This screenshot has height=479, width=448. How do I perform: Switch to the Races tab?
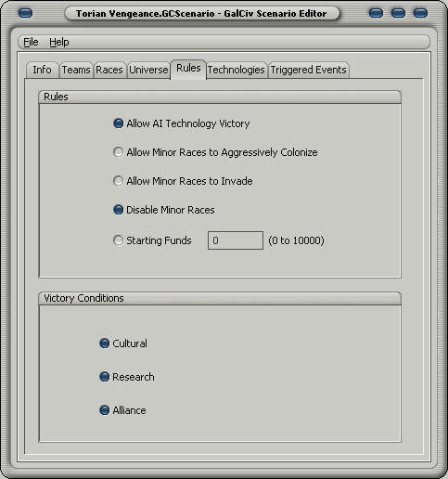[109, 70]
